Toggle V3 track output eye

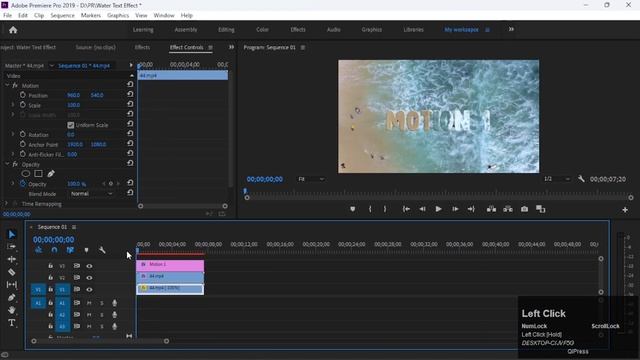click(89, 266)
